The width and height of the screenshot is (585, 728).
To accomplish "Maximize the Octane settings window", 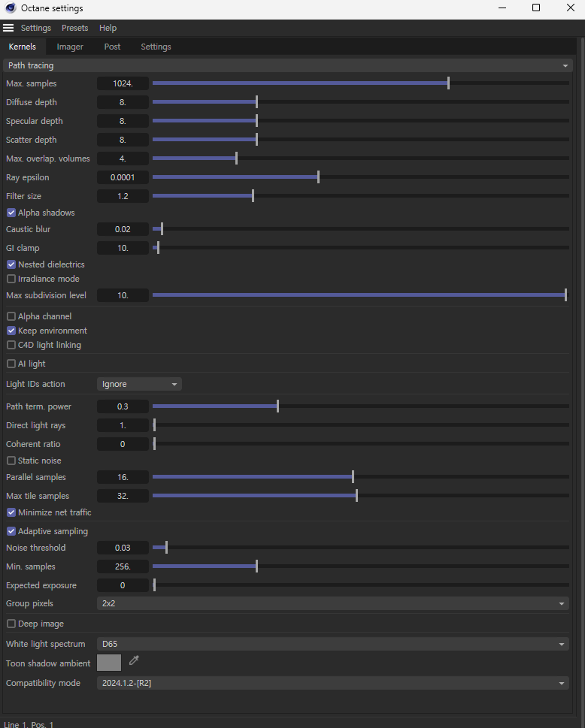I will pos(535,8).
